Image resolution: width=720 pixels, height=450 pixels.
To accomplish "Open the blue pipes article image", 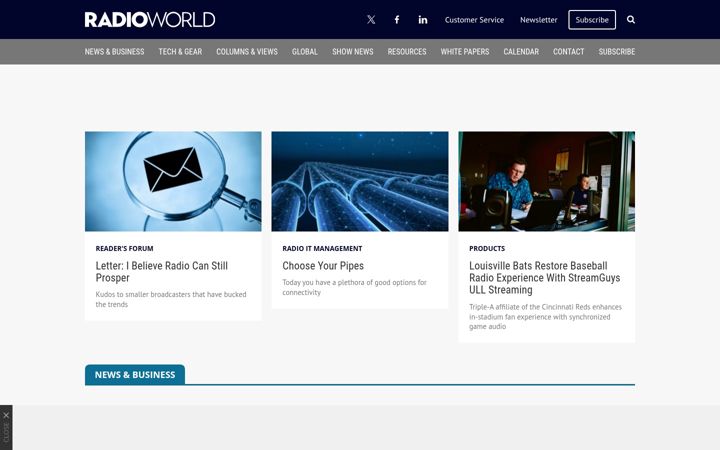I will (x=360, y=181).
